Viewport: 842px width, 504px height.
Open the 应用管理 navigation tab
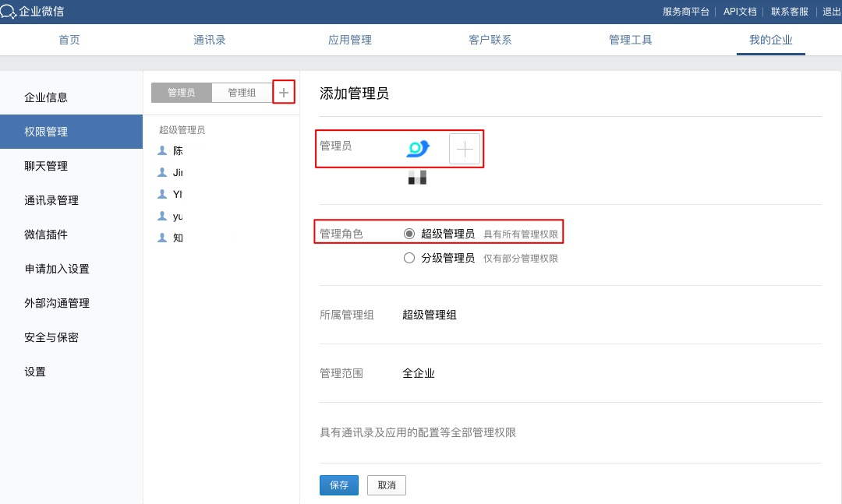[x=350, y=40]
